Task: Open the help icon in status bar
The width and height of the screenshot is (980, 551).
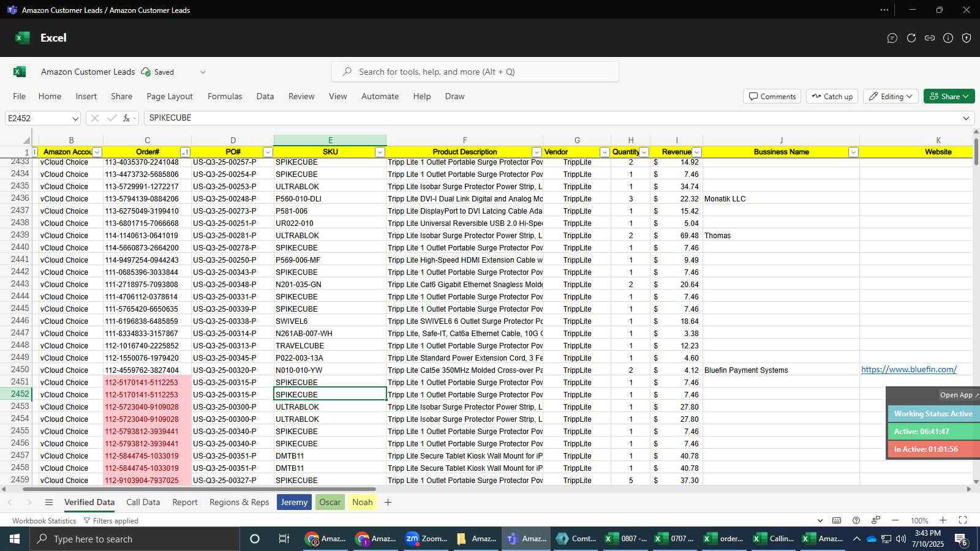Action: (856, 520)
